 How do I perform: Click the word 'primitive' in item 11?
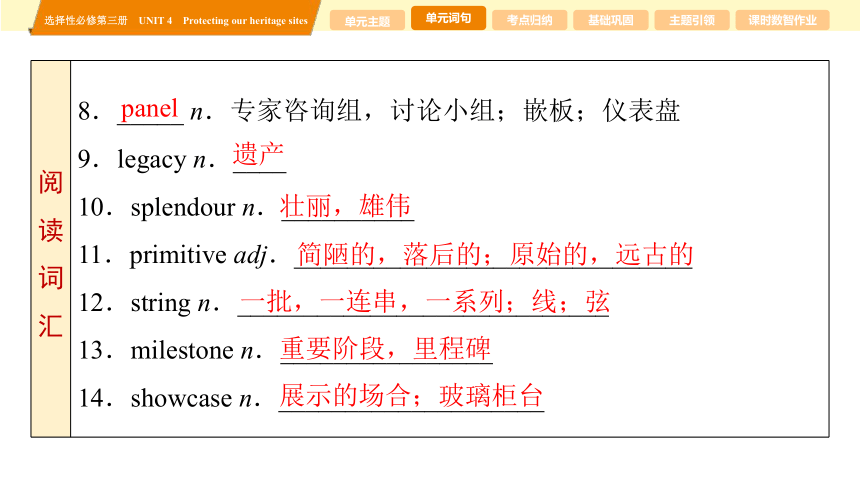point(178,255)
